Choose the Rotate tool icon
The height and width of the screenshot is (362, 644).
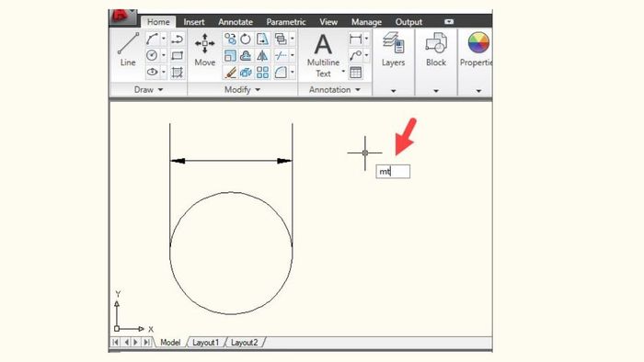click(x=246, y=39)
